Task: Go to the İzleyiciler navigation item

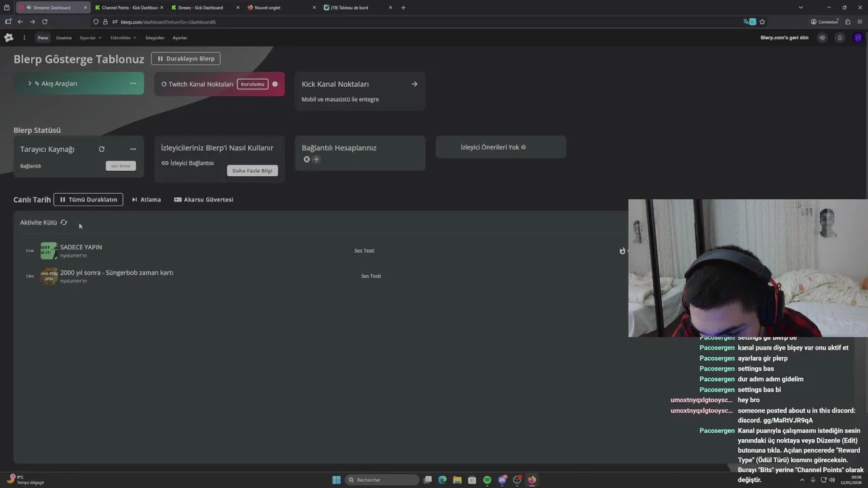Action: pos(155,38)
